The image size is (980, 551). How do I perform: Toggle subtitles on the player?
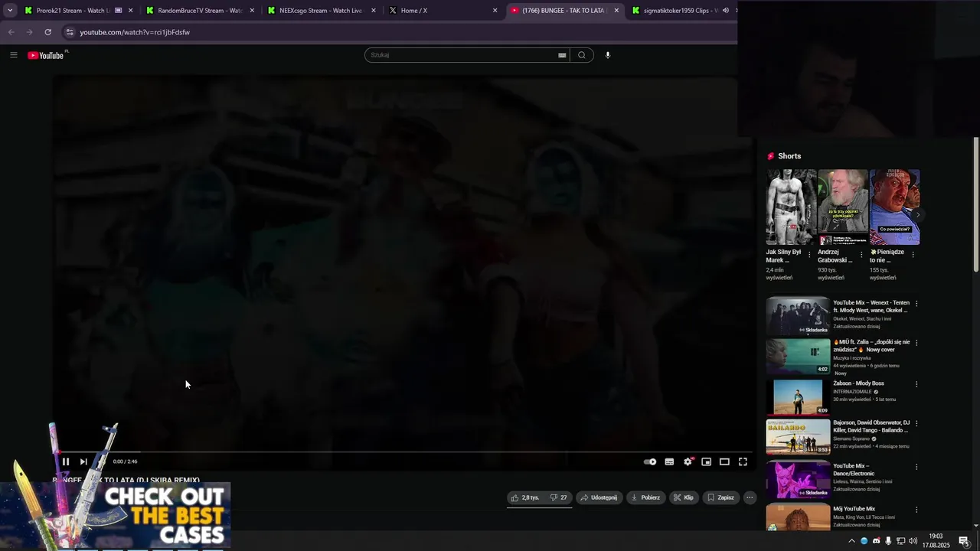coord(669,461)
